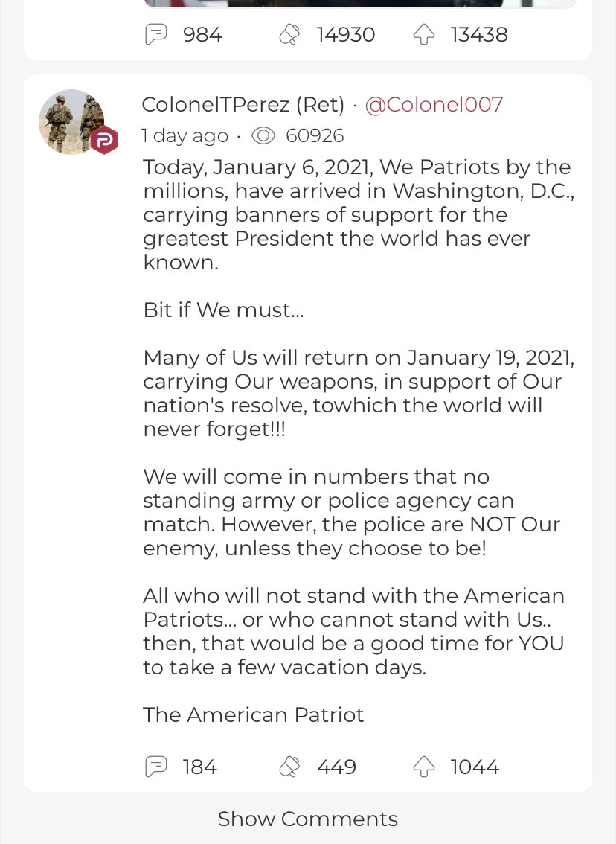Tap the '1 day ago' timestamp

185,135
